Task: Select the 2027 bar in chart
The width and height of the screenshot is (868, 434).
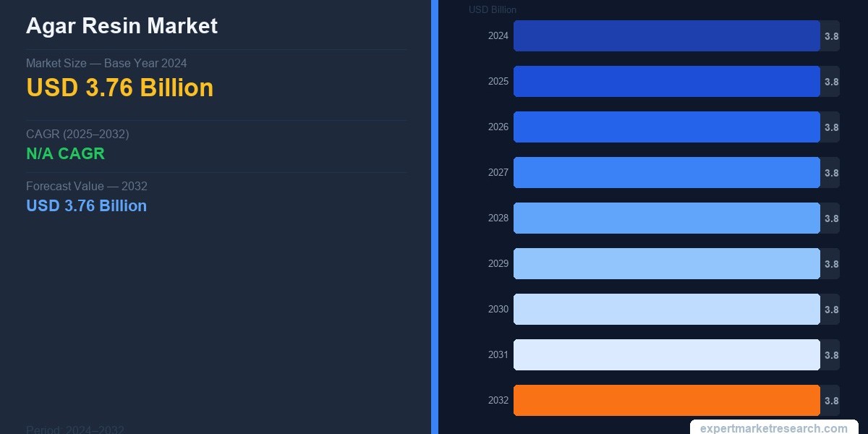Action: (666, 173)
